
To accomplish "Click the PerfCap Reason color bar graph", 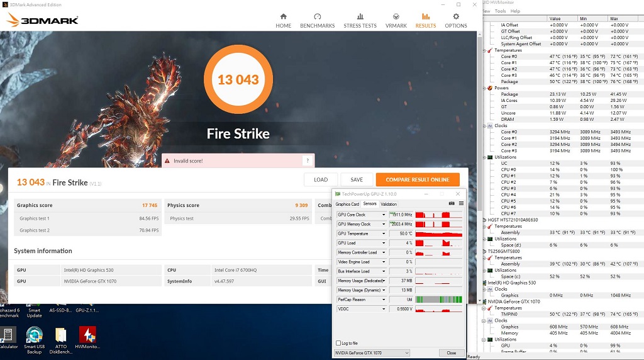I will click(x=438, y=300).
